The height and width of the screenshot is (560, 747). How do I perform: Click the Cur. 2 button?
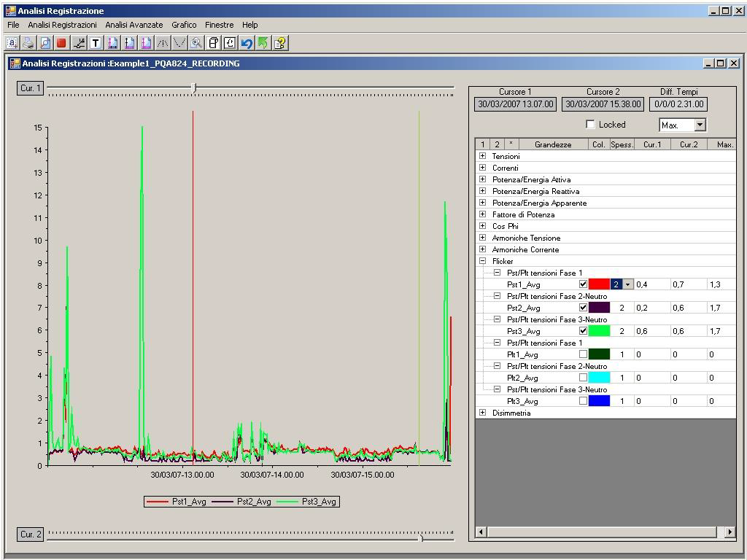tap(31, 534)
